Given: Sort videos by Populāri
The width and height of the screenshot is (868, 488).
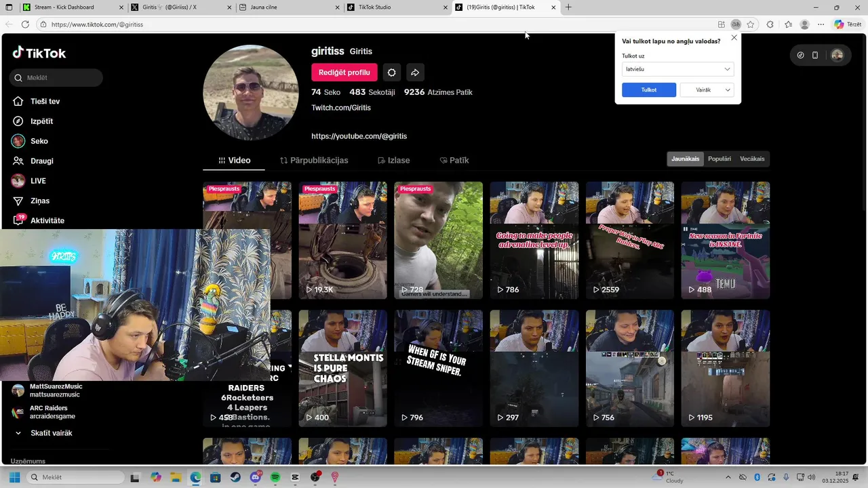Looking at the screenshot, I should [x=719, y=159].
